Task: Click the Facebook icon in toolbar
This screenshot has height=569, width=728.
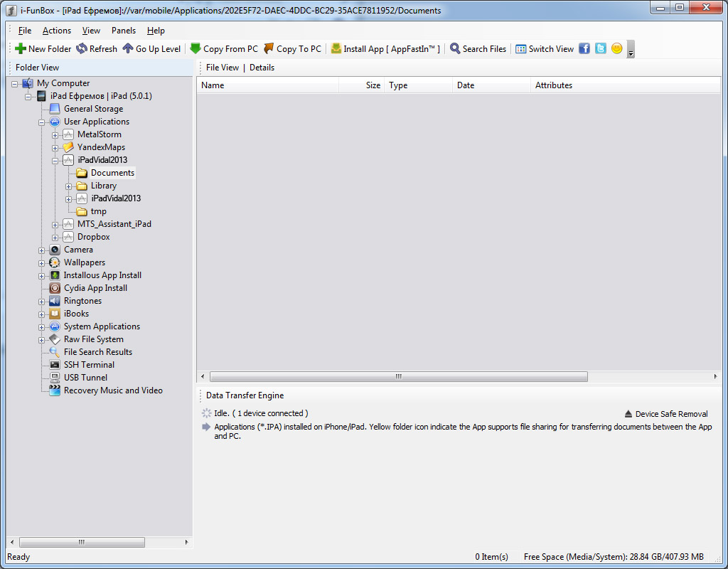Action: (x=584, y=48)
